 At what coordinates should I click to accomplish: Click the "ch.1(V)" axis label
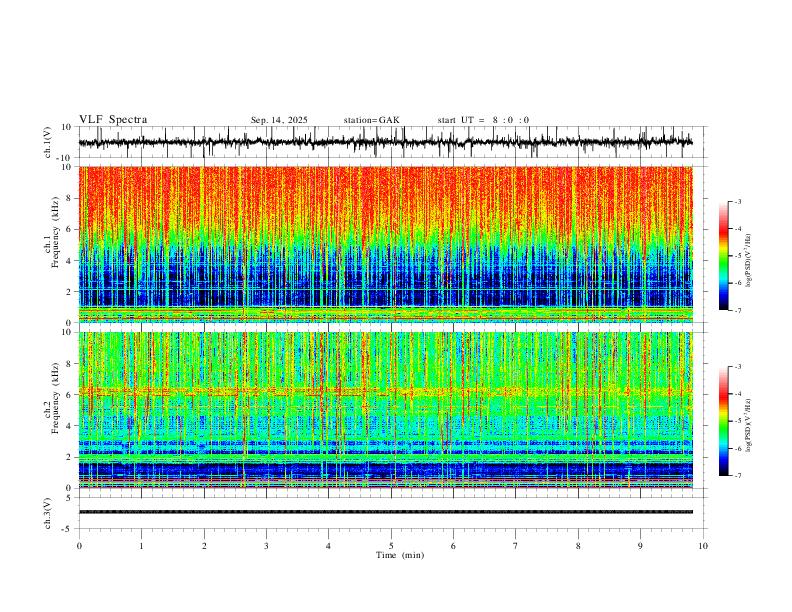[x=48, y=142]
